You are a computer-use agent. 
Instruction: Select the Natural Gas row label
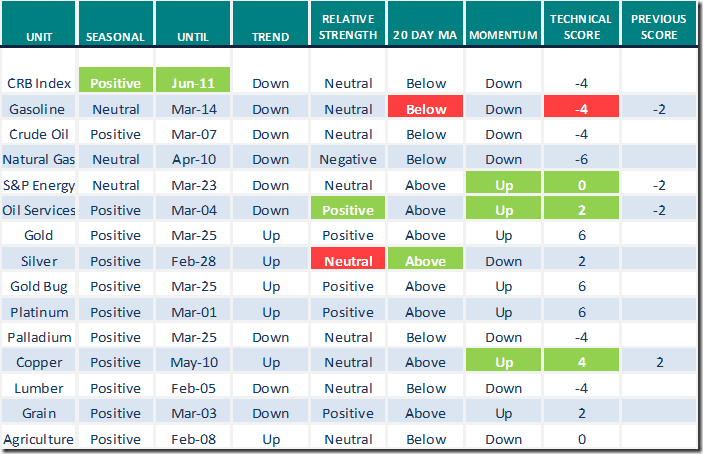point(39,159)
